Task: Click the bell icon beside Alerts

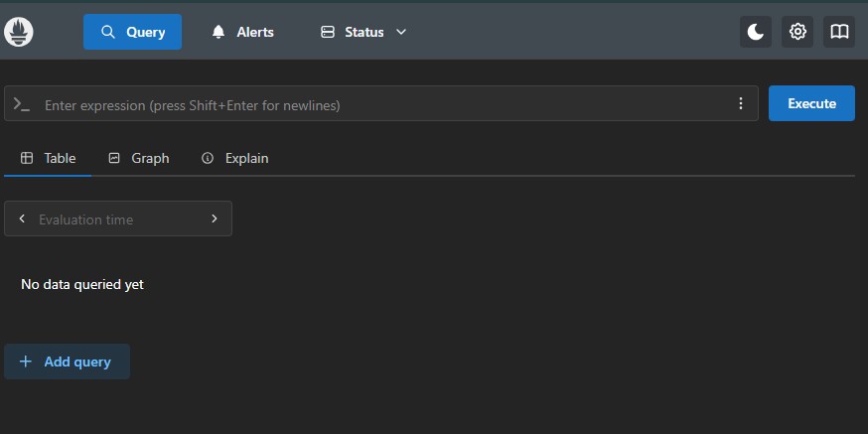Action: [218, 32]
